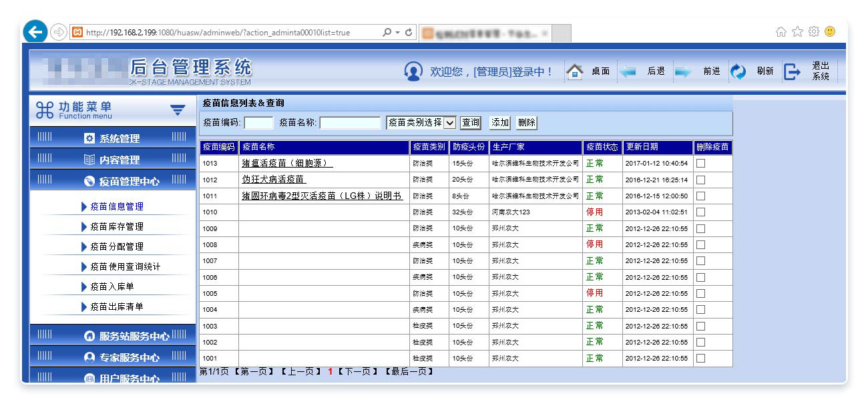Click the 刷新 circular arrows icon
Image resolution: width=868 pixels, height=406 pixels.
738,71
